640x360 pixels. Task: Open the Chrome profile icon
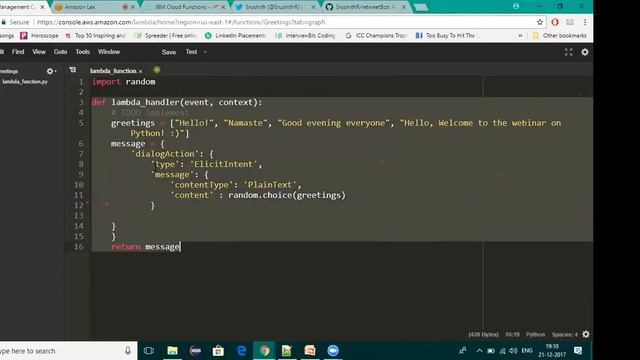pos(516,7)
